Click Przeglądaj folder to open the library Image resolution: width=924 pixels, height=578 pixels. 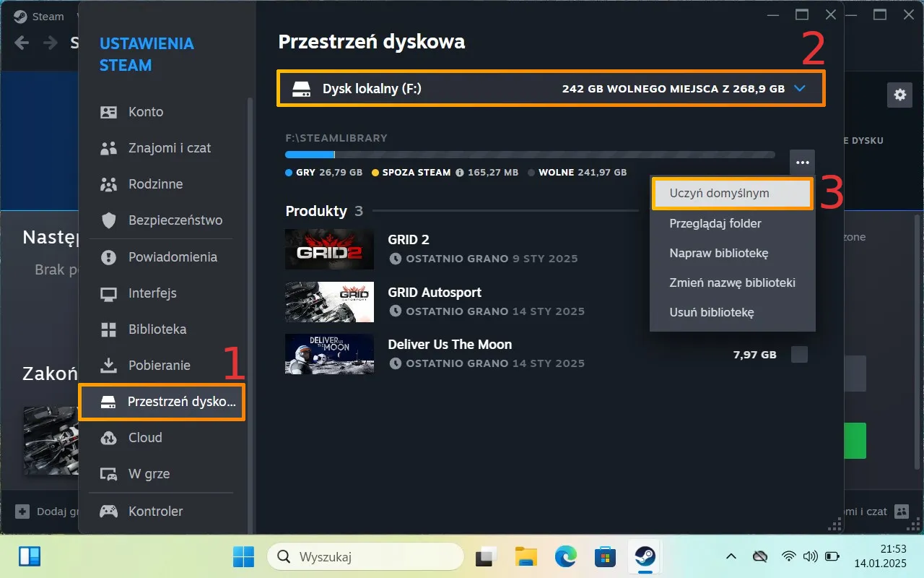click(715, 223)
